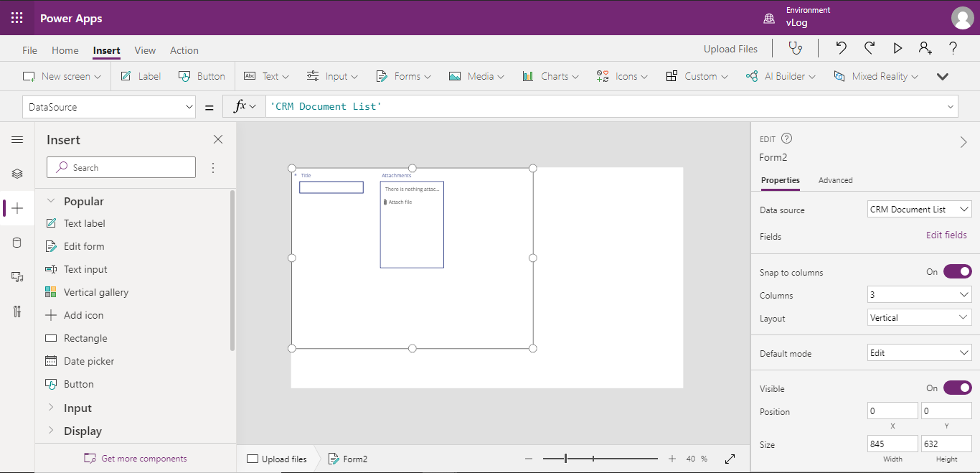
Task: Open the Data sources cylinder icon
Action: 17,243
